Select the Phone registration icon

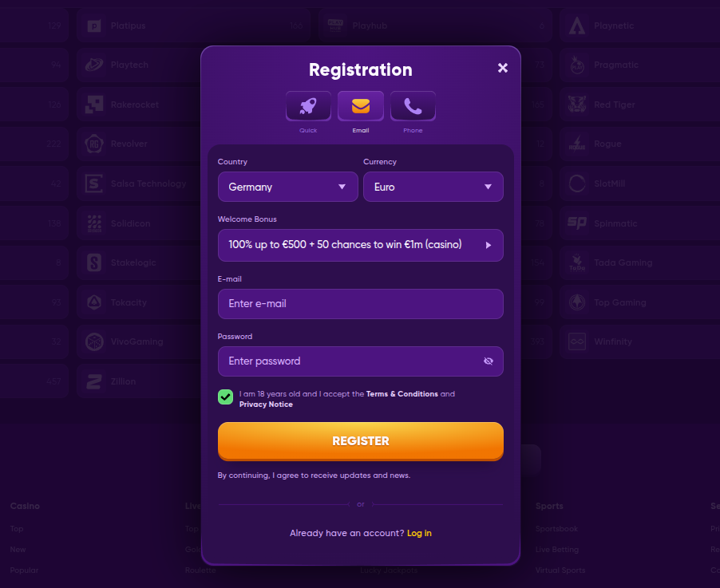click(x=413, y=106)
